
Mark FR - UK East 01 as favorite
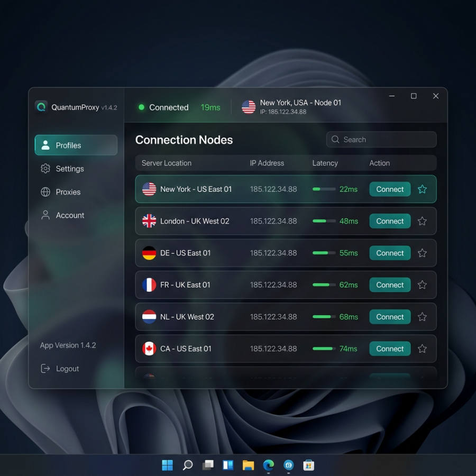click(x=422, y=285)
